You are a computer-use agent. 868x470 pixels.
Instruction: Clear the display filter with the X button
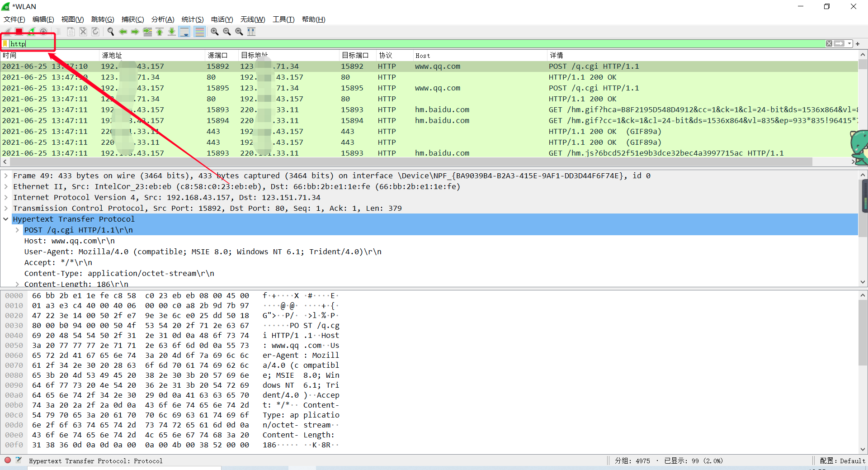click(829, 43)
